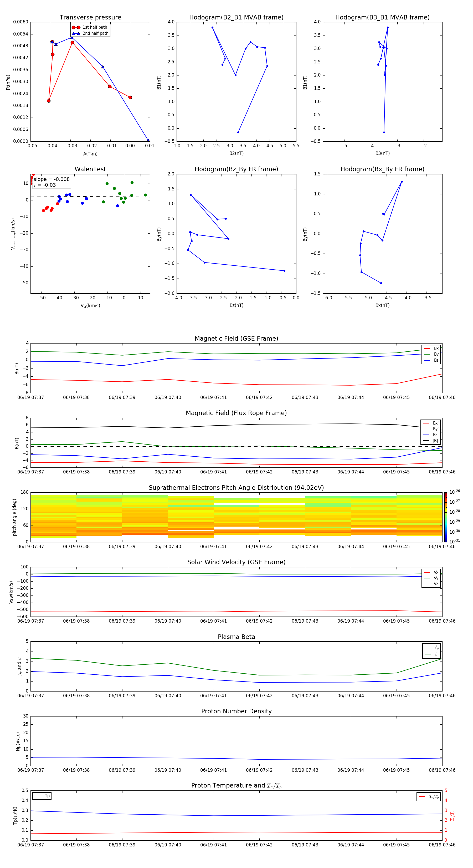473x868 pixels.
Task: Click the 'Bz(nT)' x-axis label
Action: (x=236, y=305)
